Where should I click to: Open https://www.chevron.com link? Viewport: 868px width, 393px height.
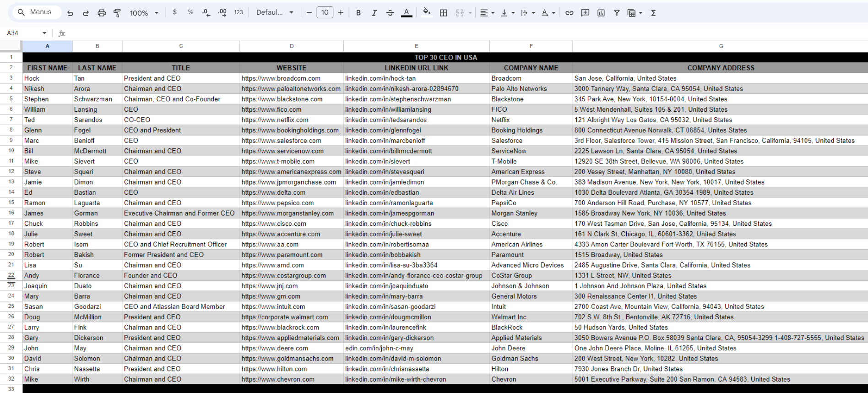click(278, 379)
